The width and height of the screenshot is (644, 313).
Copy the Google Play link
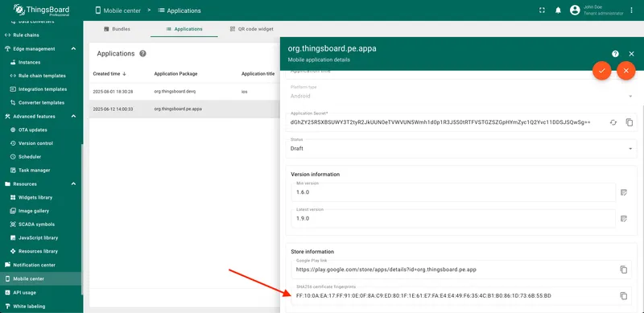coord(623,270)
